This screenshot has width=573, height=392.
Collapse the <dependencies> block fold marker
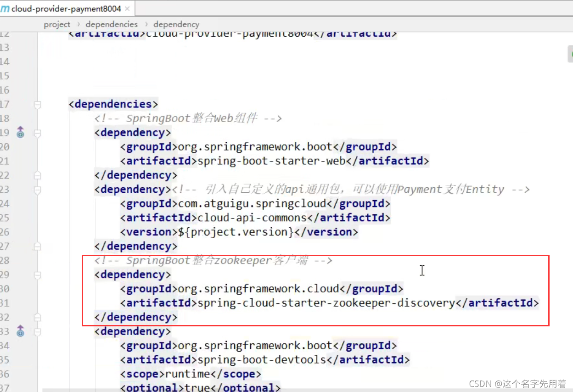[38, 105]
